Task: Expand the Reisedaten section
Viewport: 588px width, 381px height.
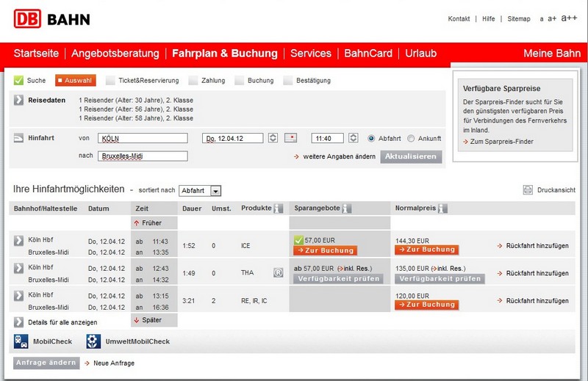Action: [x=18, y=100]
